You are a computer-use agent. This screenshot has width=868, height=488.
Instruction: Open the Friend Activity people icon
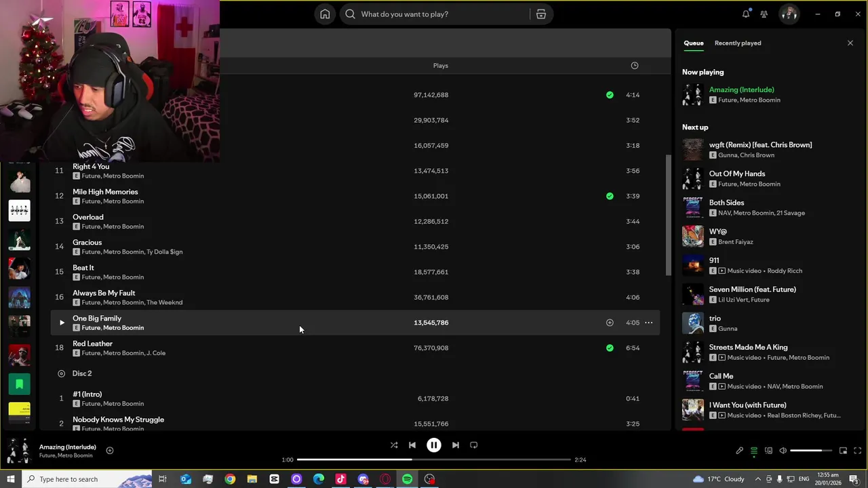click(x=764, y=14)
